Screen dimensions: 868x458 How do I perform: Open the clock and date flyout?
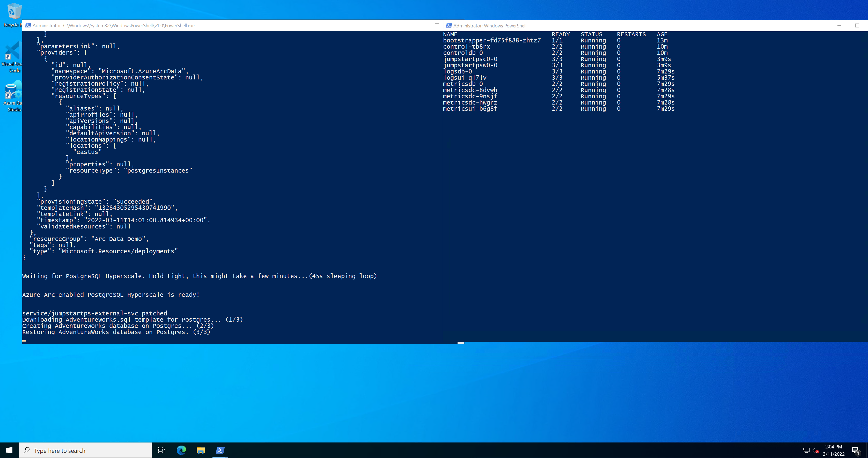(834, 450)
